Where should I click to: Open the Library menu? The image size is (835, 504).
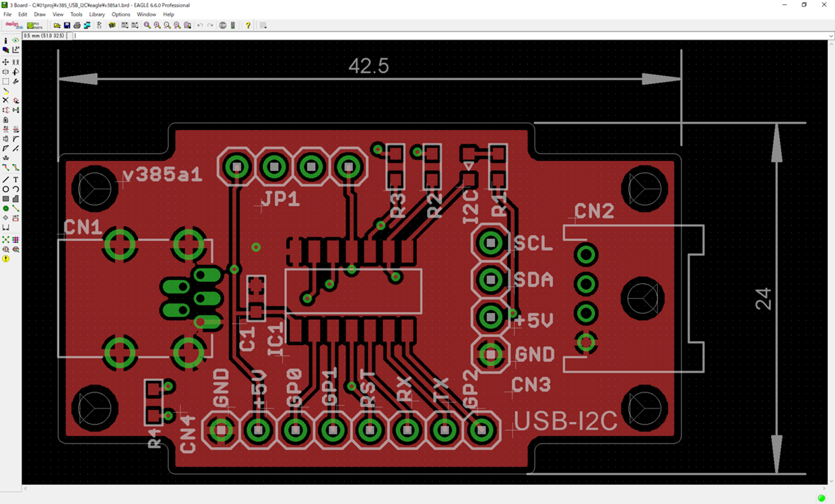click(x=97, y=14)
